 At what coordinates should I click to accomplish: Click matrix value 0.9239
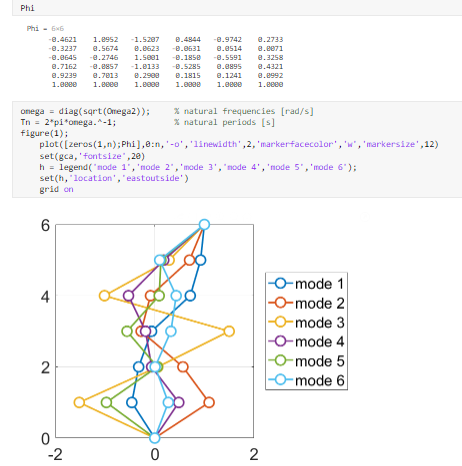[x=64, y=75]
